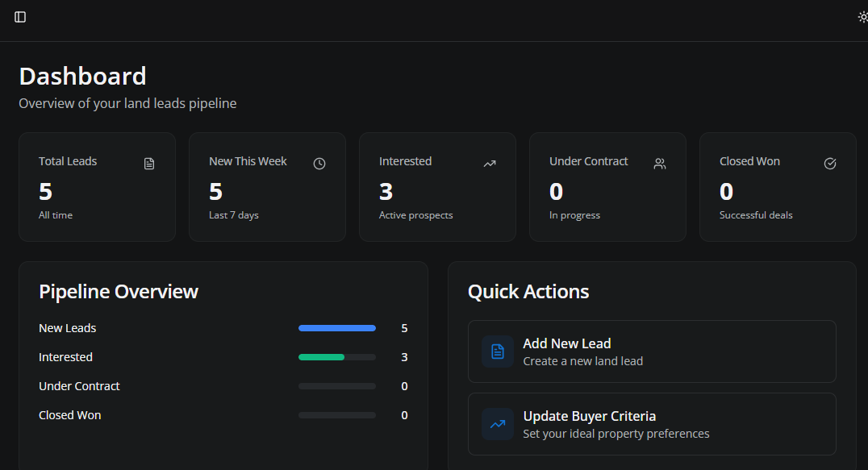The width and height of the screenshot is (868, 470).
Task: Open the Interested stat card
Action: (437, 186)
